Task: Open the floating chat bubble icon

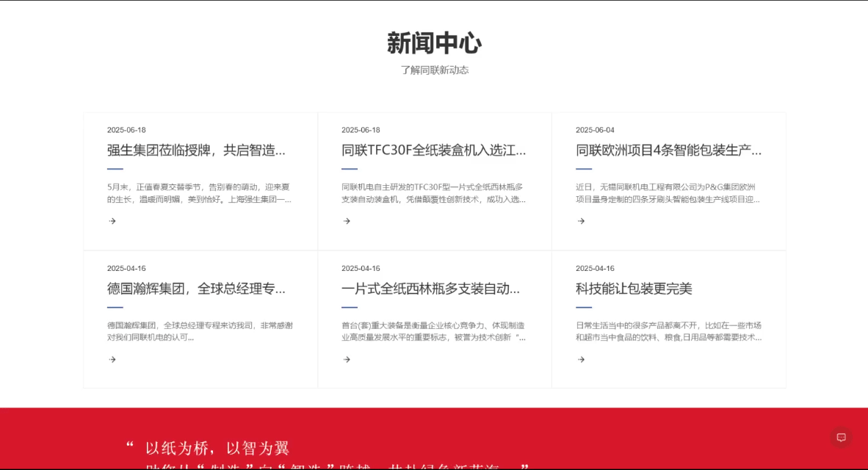Action: click(x=840, y=437)
